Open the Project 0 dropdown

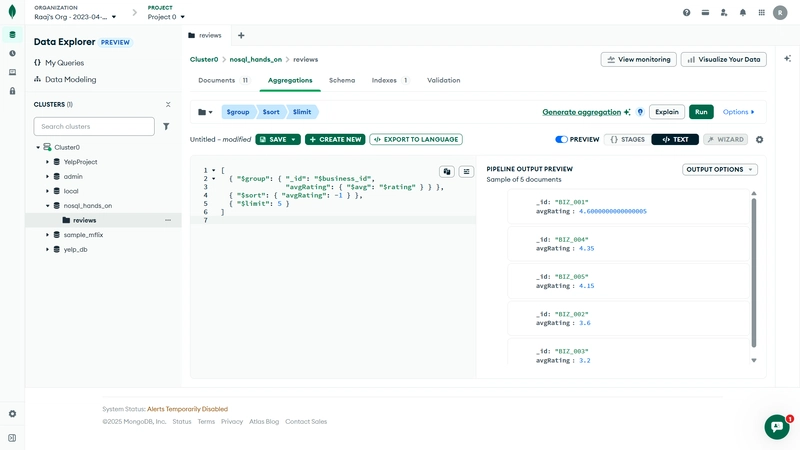(x=166, y=17)
